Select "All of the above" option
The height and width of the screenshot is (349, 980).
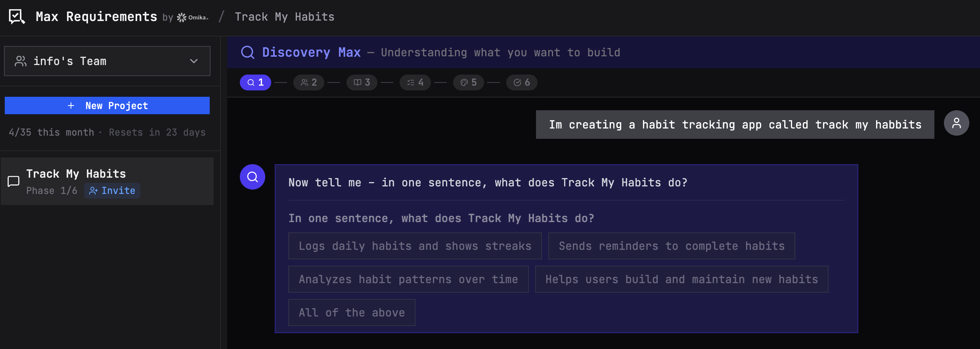pos(351,312)
